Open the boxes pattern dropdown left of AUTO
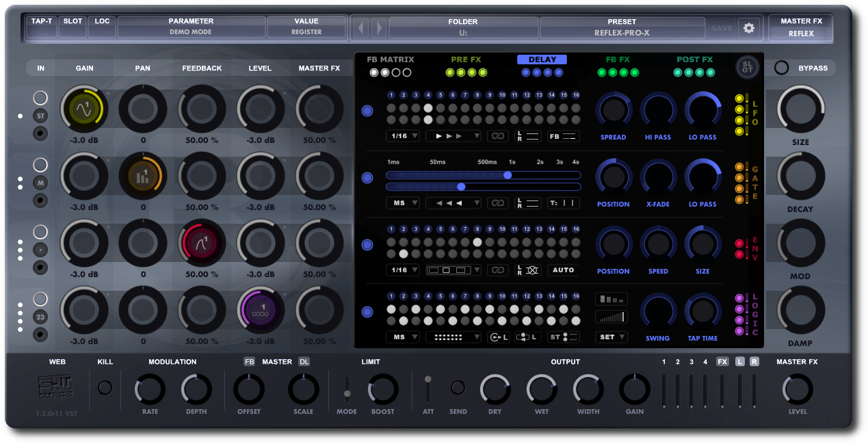The image size is (868, 444). tap(453, 270)
